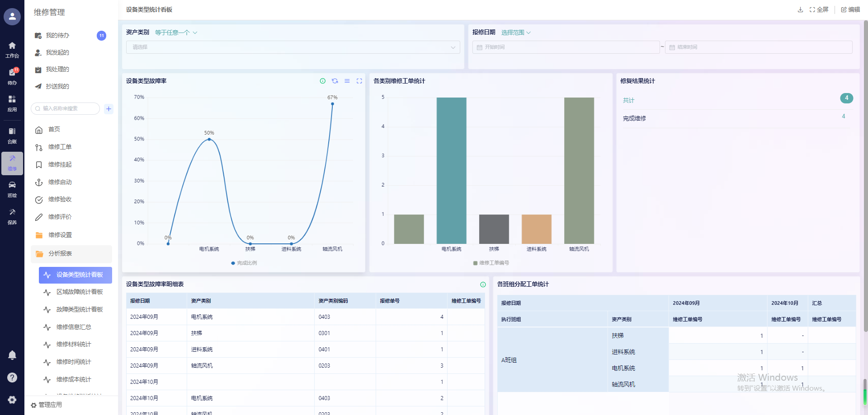The height and width of the screenshot is (415, 868).
Task: Open the 选择范围 date mode dropdown
Action: click(516, 33)
